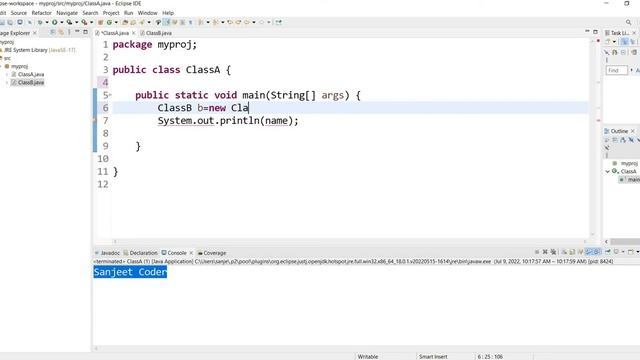
Task: Open the Navigate menu
Action: tap(67, 13)
